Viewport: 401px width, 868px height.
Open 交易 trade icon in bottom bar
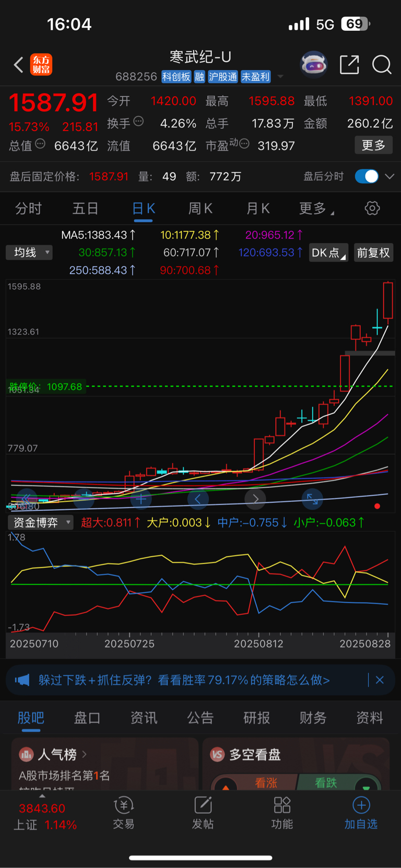(124, 814)
